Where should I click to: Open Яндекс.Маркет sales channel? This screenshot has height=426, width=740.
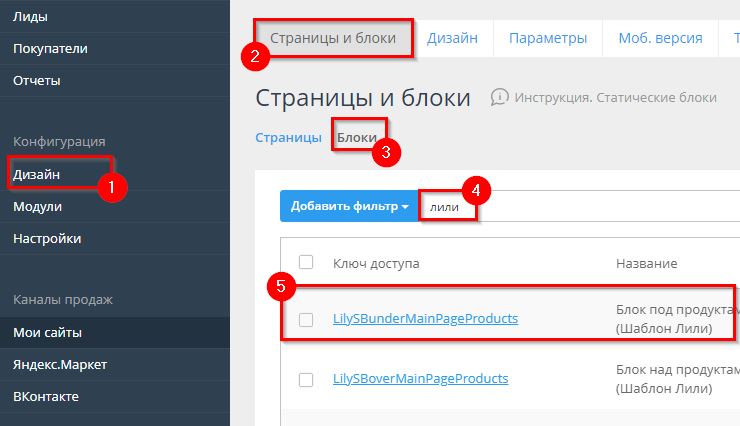[x=60, y=364]
